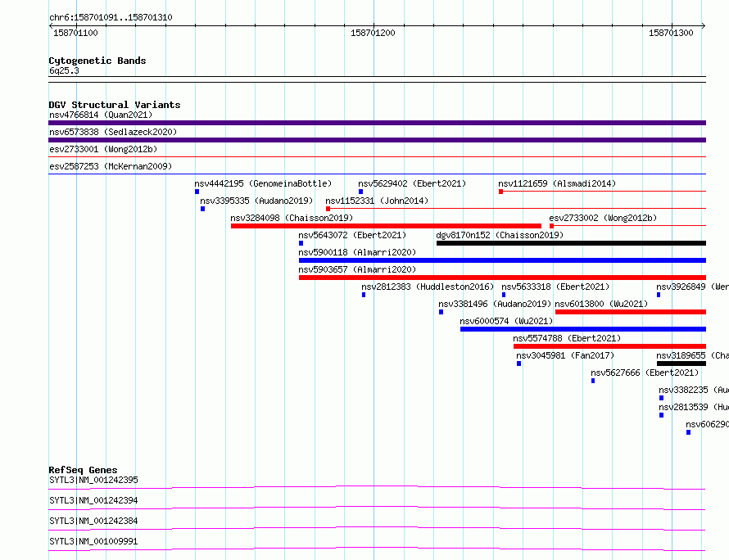Click the nsv5629402 (Ebert2021) label
This screenshot has height=560, width=729.
click(x=412, y=183)
